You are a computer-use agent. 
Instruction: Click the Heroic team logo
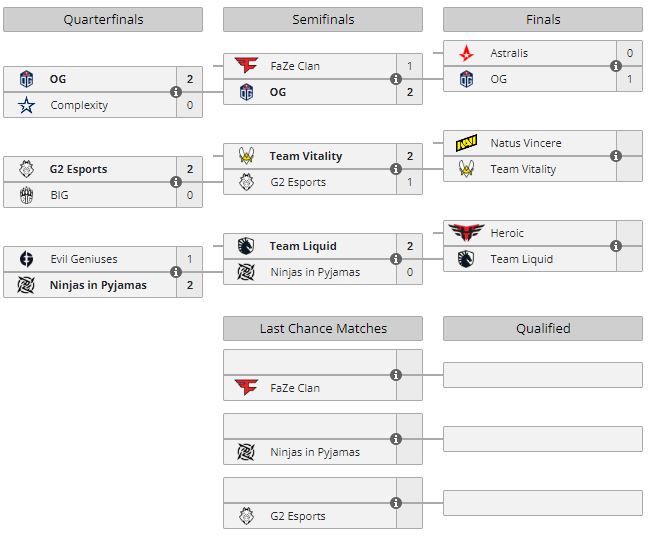point(466,233)
